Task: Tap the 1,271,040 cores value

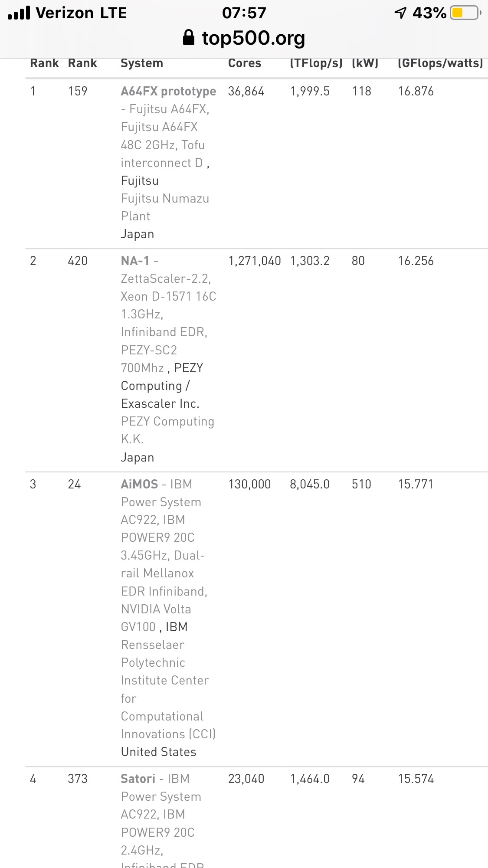Action: 255,261
